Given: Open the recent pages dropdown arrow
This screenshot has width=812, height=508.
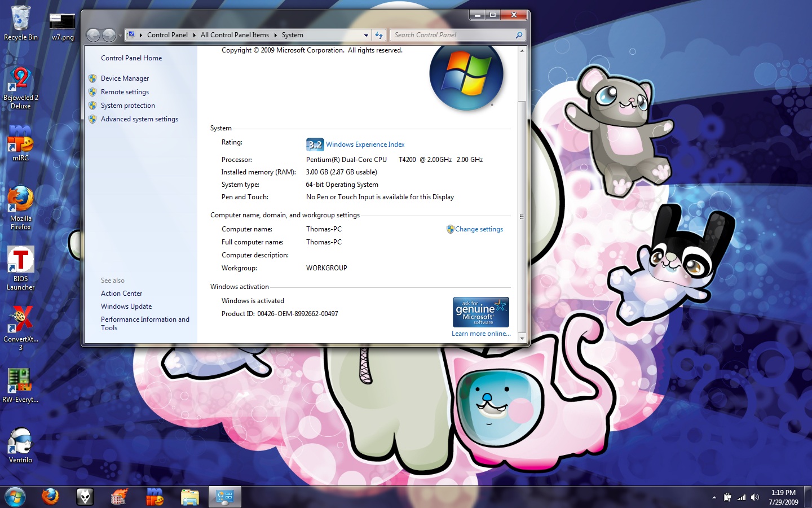Looking at the screenshot, I should (x=120, y=36).
